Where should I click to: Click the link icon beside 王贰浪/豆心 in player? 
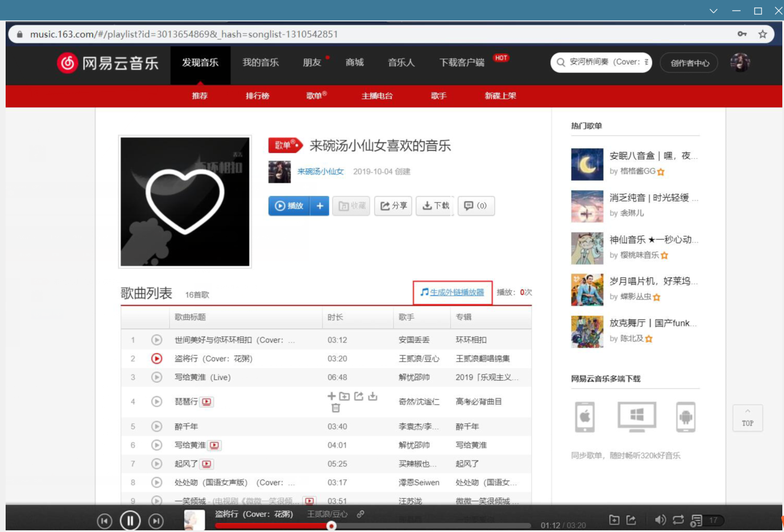click(360, 514)
